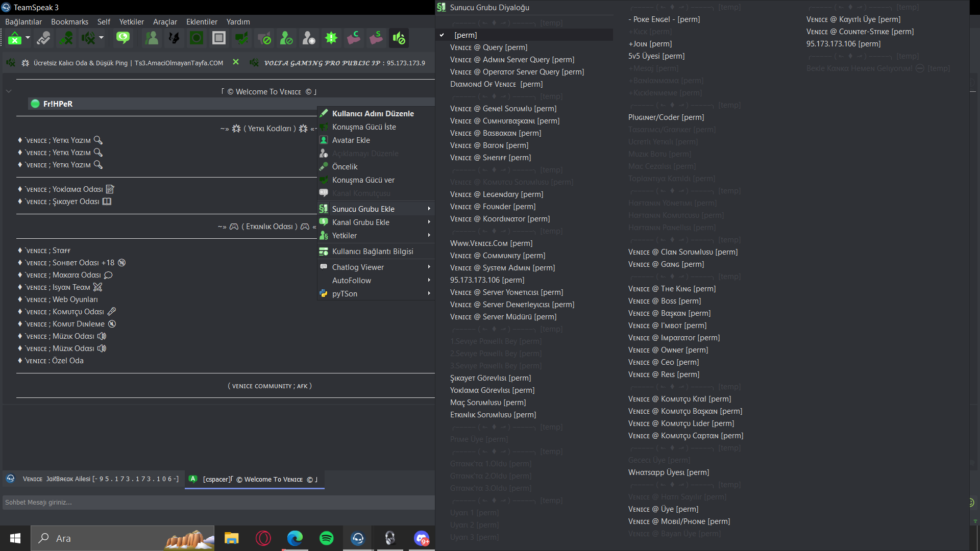The width and height of the screenshot is (980, 551).
Task: Open the dropdown arrow beside the connect icon
Action: click(x=28, y=38)
